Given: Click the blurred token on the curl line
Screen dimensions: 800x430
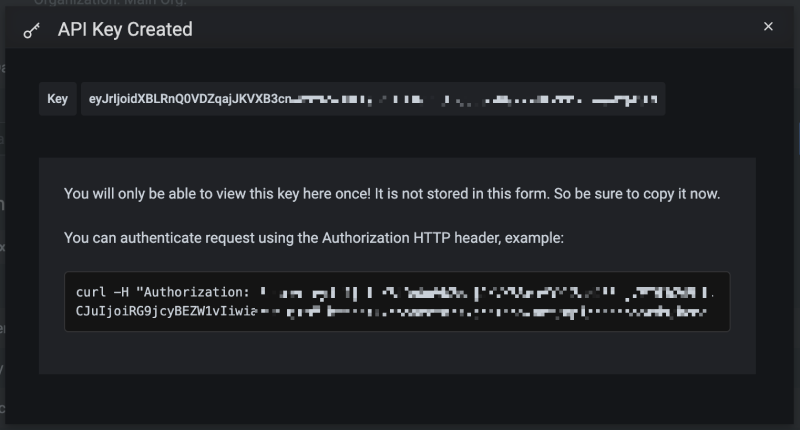Looking at the screenshot, I should [480, 292].
